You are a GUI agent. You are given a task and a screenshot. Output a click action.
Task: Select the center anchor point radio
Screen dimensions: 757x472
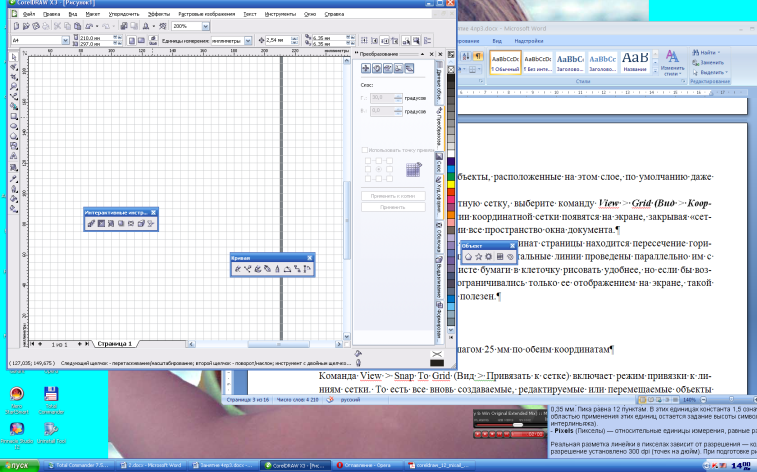pos(378,169)
